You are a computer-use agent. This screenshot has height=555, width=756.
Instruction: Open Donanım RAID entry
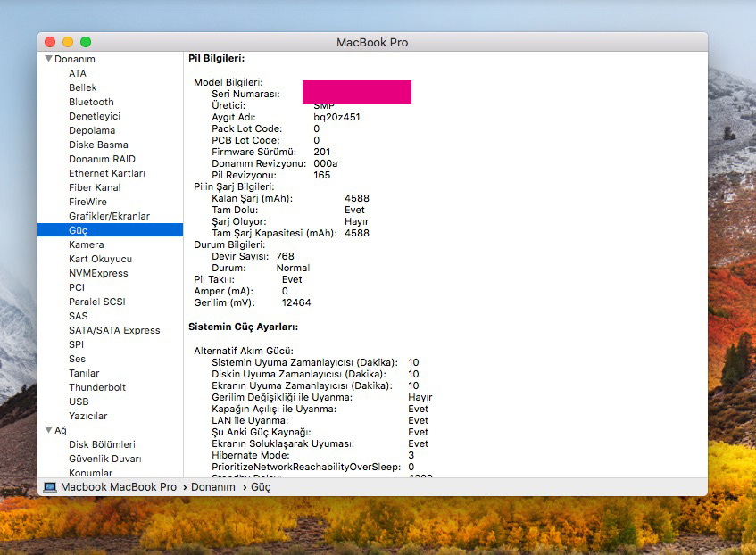pos(103,159)
